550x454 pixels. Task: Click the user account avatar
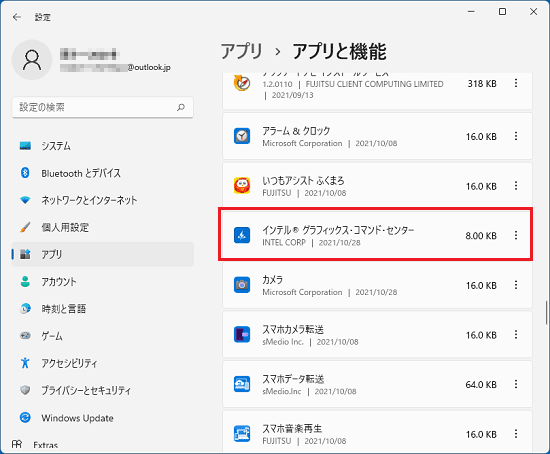coord(32,60)
